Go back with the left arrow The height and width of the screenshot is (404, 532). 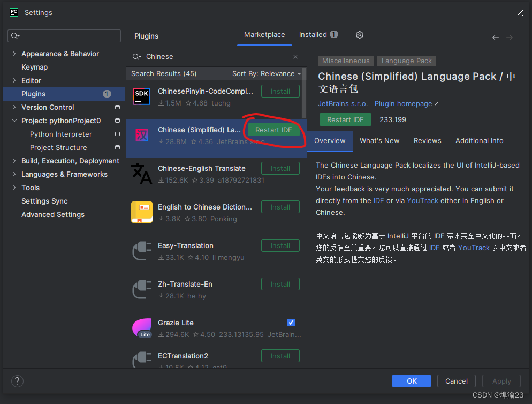pyautogui.click(x=496, y=38)
